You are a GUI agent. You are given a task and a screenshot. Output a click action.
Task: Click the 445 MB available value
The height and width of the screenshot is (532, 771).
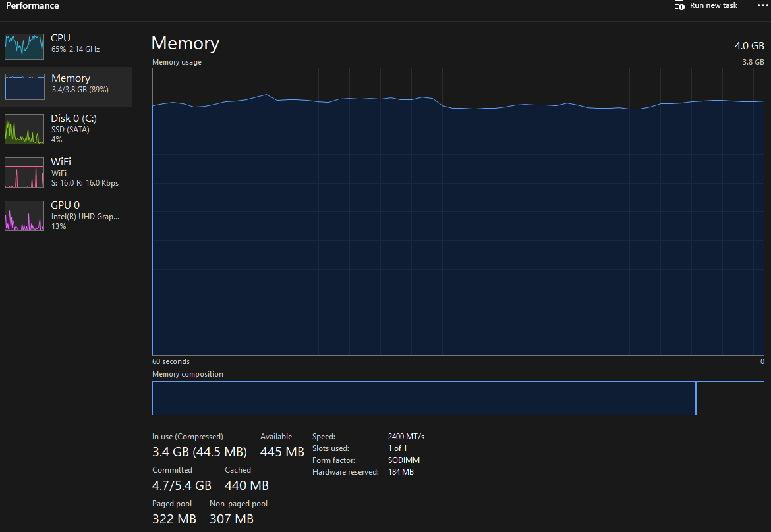(282, 452)
